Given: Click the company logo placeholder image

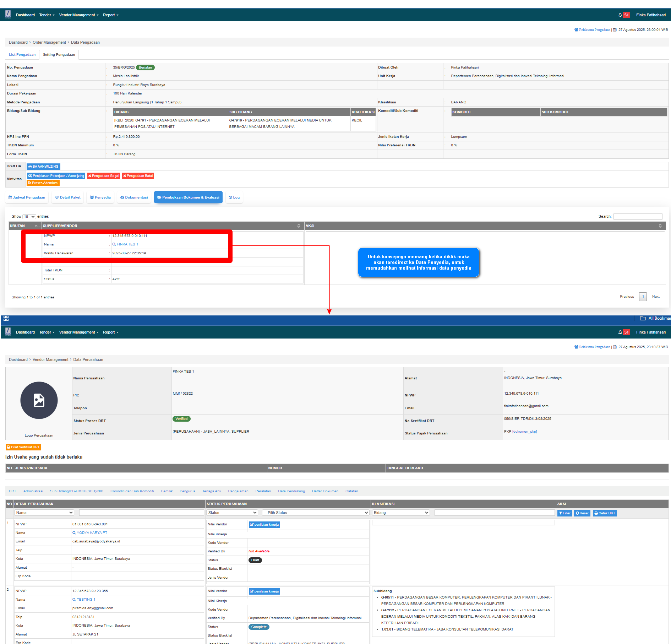Looking at the screenshot, I should click(x=39, y=400).
